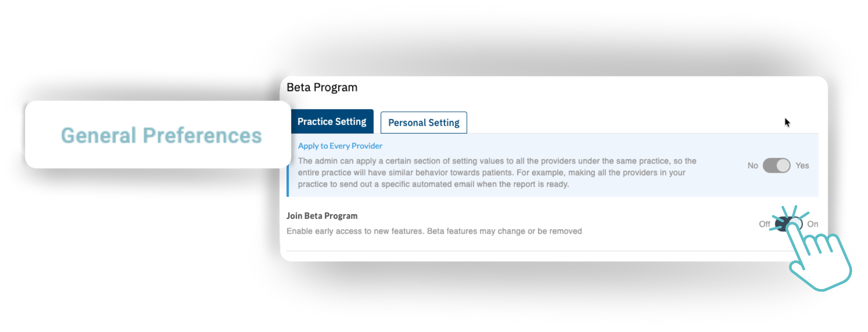Click the Apply to Every Provider link
This screenshot has height=332, width=868.
point(340,146)
